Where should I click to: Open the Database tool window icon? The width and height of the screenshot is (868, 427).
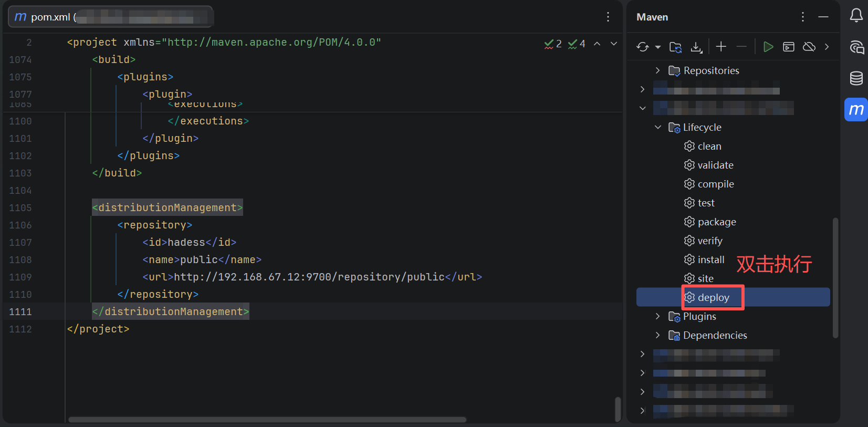coord(856,78)
